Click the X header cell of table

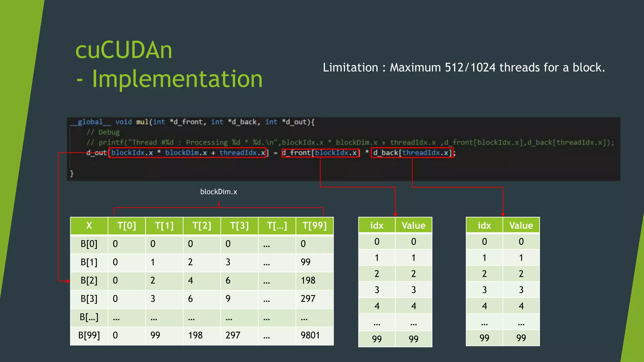click(89, 226)
